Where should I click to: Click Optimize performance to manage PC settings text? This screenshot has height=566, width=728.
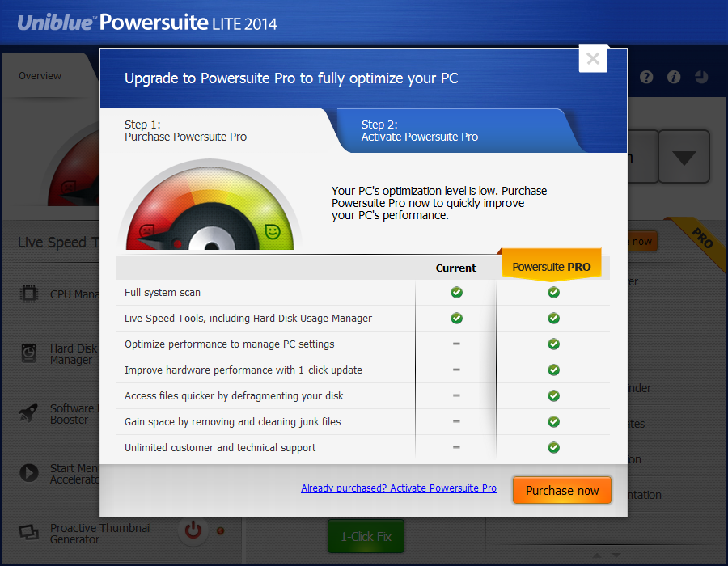(230, 344)
